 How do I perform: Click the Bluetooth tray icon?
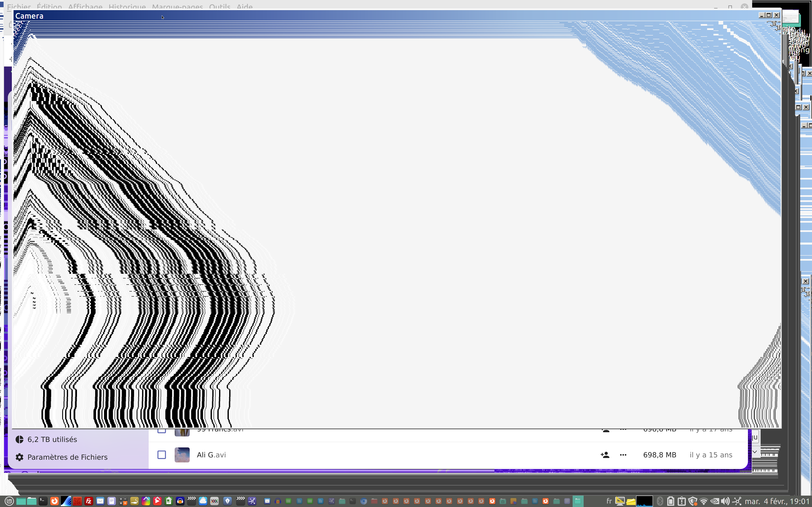[x=660, y=501]
